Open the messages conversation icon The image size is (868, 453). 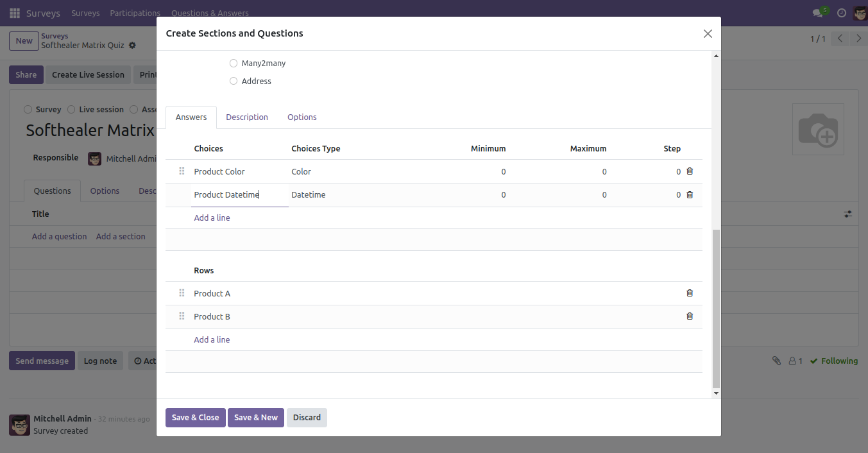pyautogui.click(x=817, y=13)
